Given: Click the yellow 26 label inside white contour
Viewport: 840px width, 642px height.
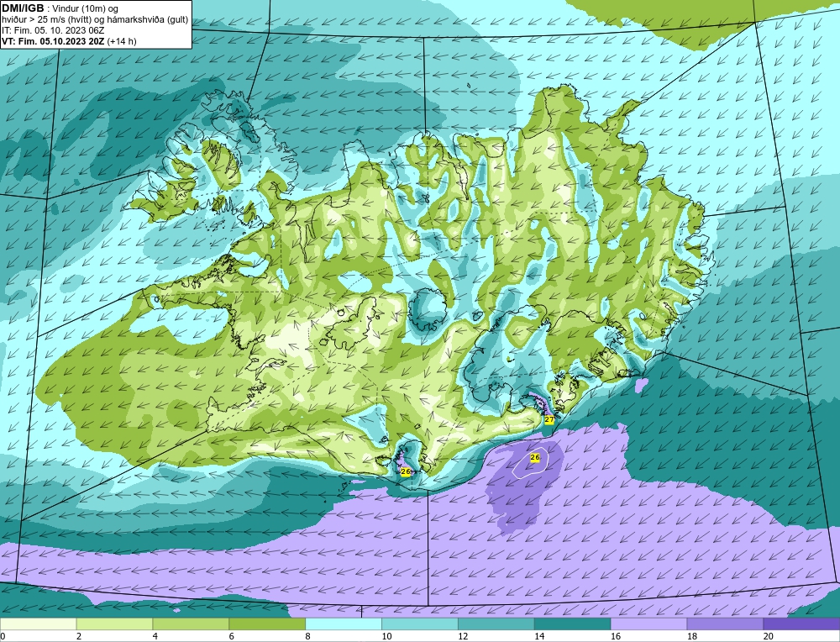Looking at the screenshot, I should click(x=534, y=457).
